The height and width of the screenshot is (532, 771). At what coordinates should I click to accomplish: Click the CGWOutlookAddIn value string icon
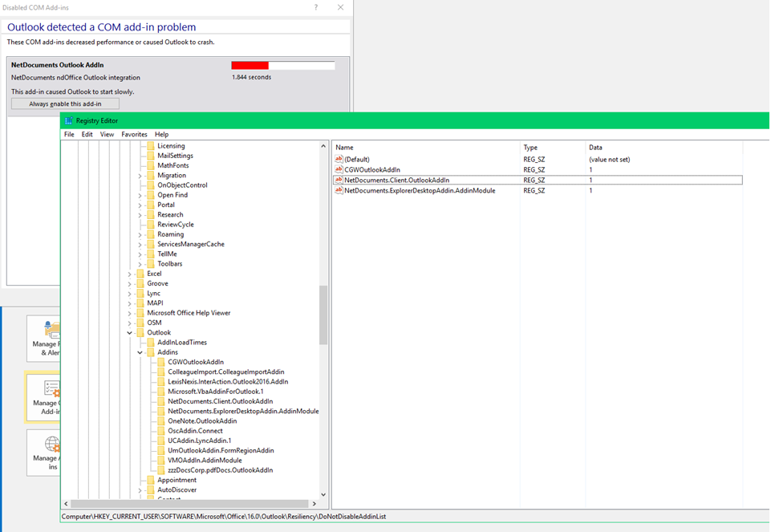coord(339,169)
